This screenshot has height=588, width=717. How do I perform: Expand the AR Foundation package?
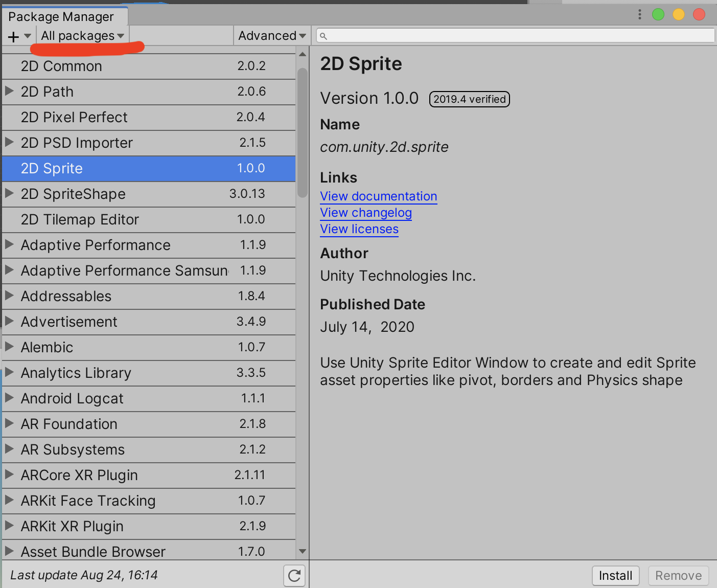click(x=9, y=423)
